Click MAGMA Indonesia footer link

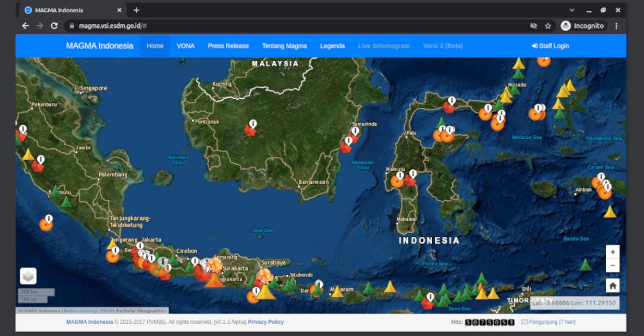(90, 322)
